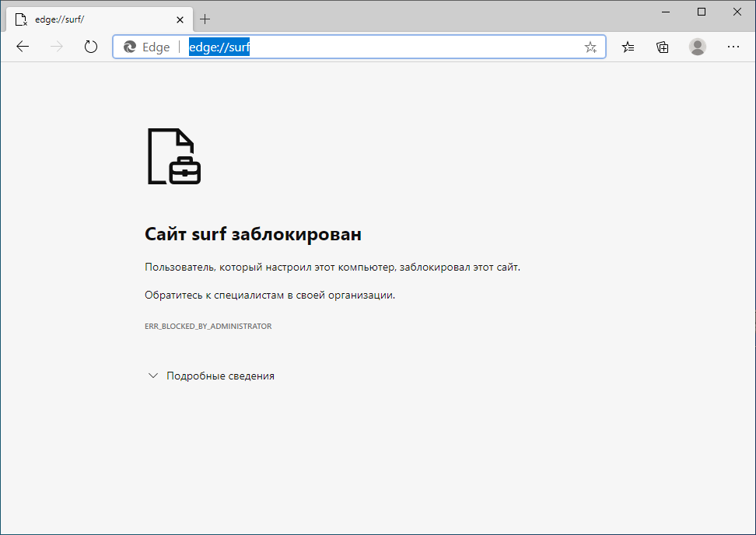Open the Favorites list button
This screenshot has height=535, width=756.
pos(628,47)
